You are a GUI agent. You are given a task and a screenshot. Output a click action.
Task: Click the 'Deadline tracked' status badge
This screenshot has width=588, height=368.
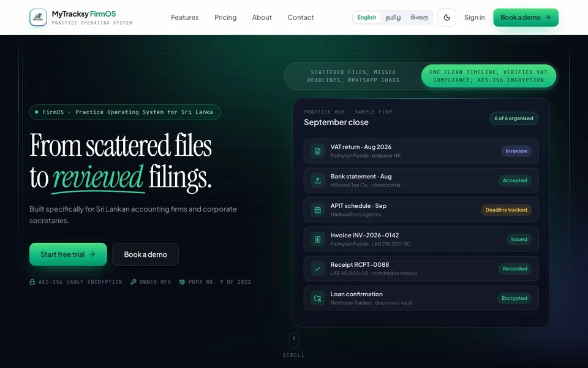pos(507,210)
